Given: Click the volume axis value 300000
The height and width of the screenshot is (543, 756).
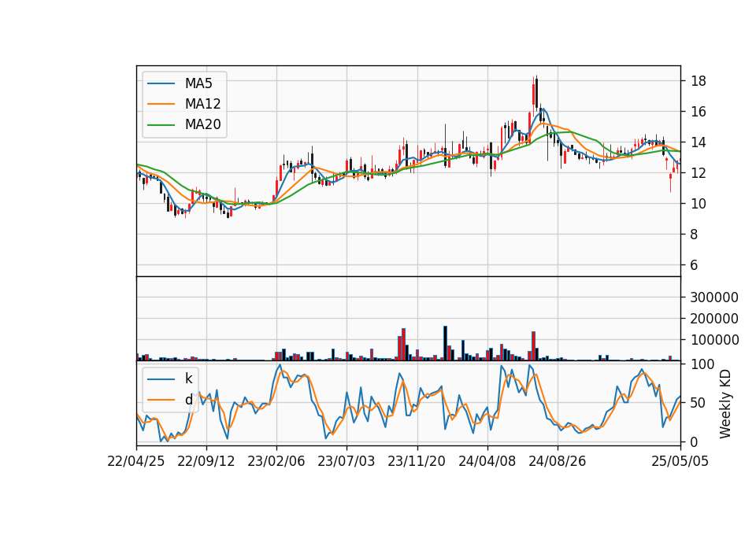Looking at the screenshot, I should click(x=714, y=297).
